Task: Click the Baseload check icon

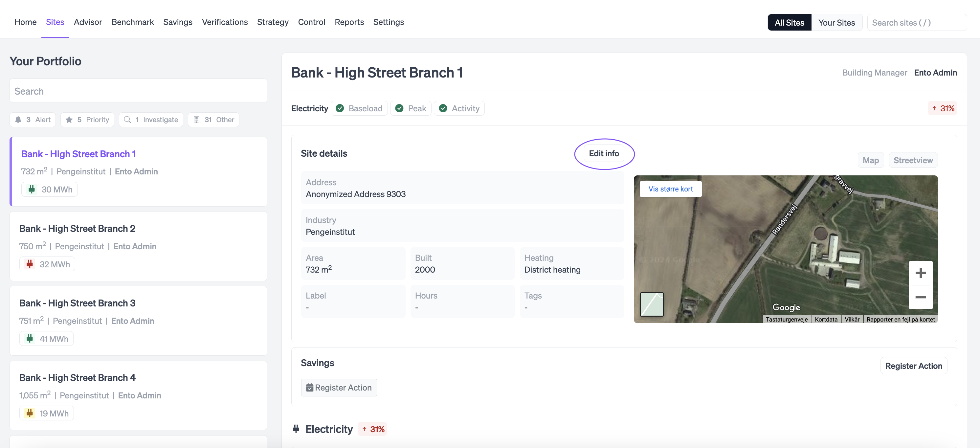Action: (340, 108)
